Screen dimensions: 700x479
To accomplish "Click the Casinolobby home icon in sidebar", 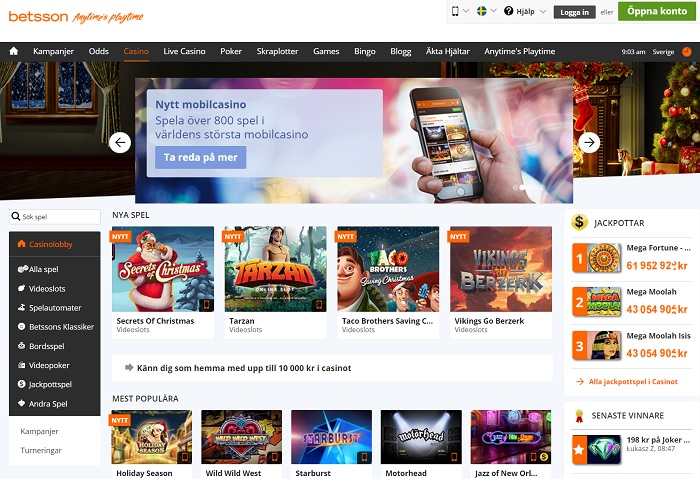I will (21, 244).
